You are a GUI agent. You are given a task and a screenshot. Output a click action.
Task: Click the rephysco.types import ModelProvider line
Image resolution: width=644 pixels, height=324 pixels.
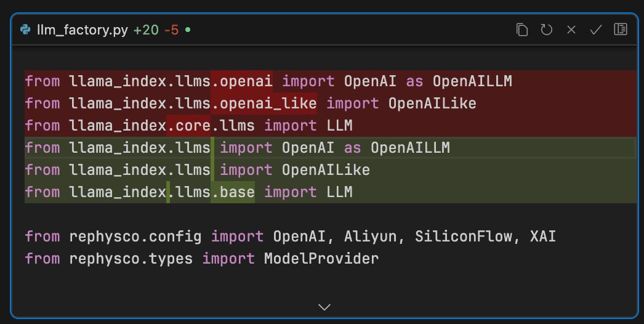coord(202,259)
